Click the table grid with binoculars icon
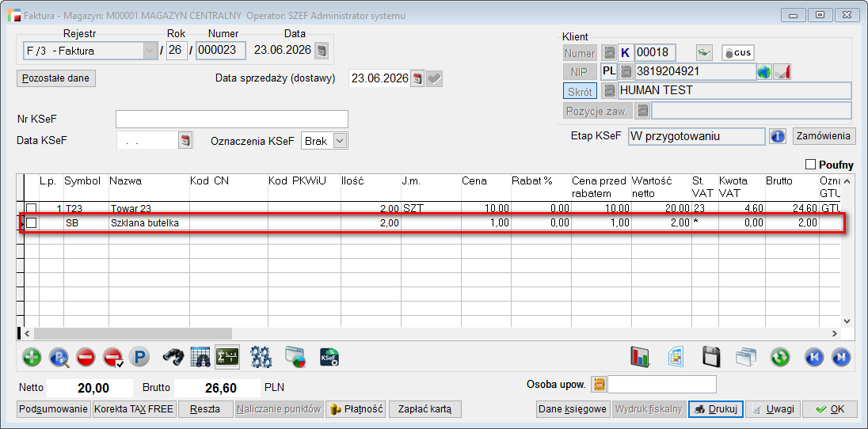The height and width of the screenshot is (429, 868). (x=200, y=358)
